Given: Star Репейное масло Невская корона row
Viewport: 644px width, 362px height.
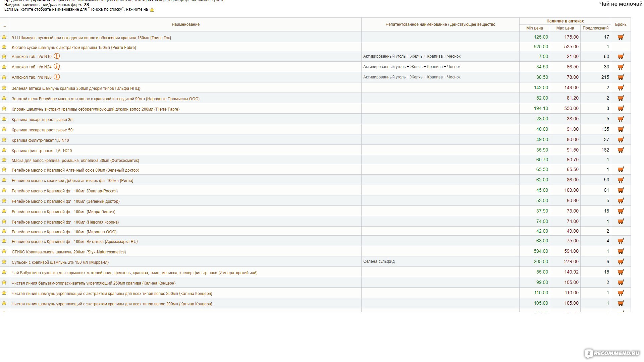Looking at the screenshot, I should tap(4, 221).
